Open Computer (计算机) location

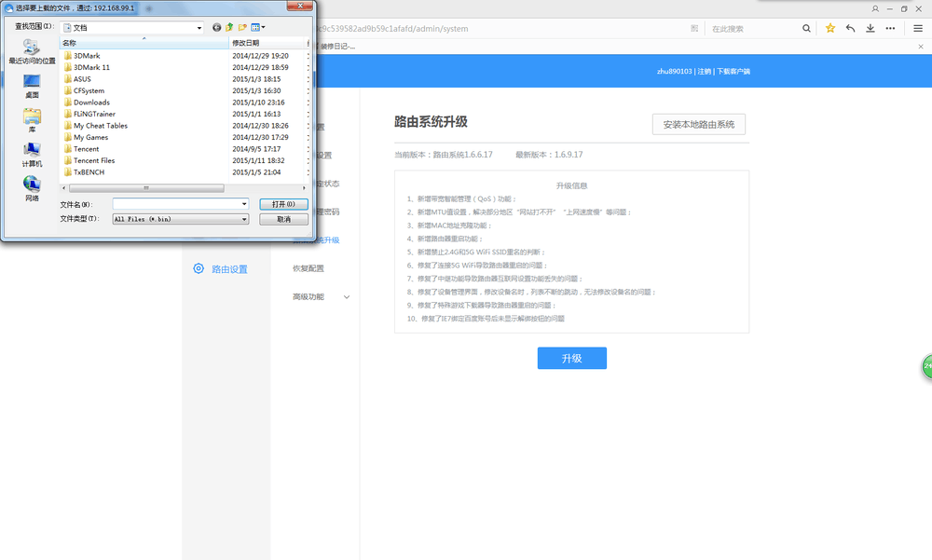pyautogui.click(x=32, y=155)
